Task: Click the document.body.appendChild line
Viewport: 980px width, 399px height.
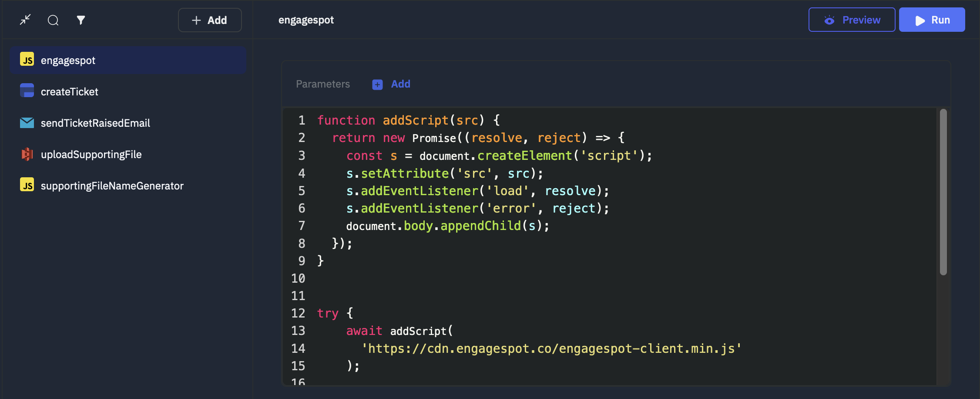Action: coord(448,226)
